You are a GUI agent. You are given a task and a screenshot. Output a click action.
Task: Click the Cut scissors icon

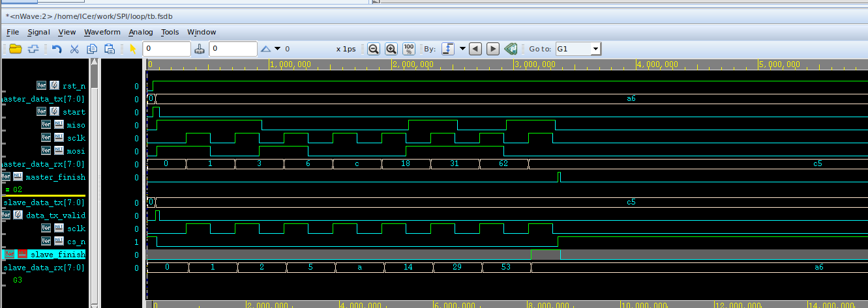[x=74, y=49]
